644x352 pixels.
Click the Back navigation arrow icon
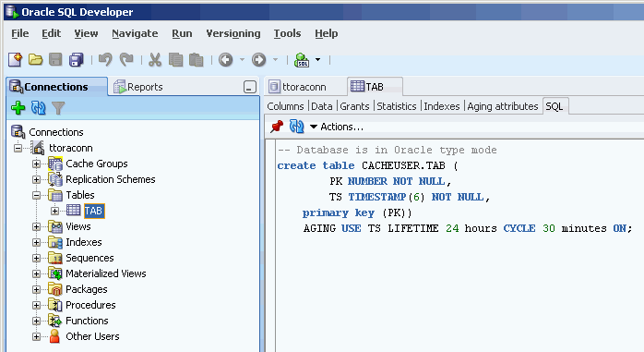coord(225,60)
